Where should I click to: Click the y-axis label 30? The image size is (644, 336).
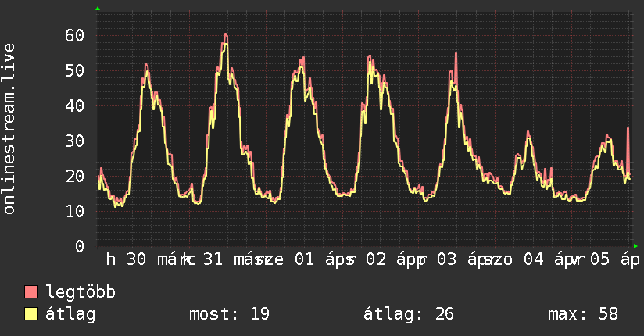(x=75, y=141)
